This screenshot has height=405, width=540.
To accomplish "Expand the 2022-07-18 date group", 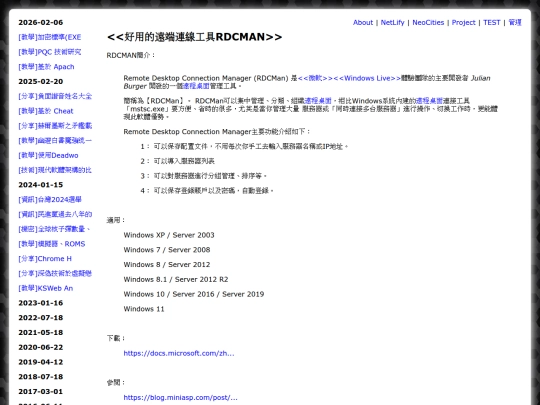I will pyautogui.click(x=41, y=318).
